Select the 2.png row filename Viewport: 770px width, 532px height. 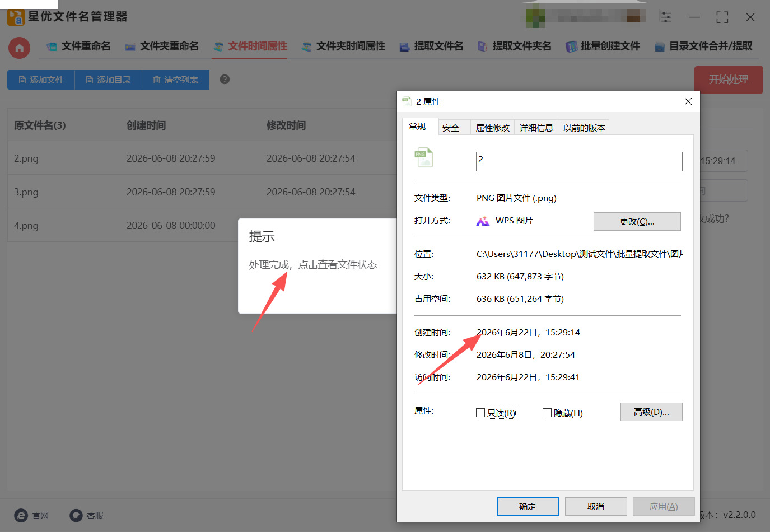(26, 158)
